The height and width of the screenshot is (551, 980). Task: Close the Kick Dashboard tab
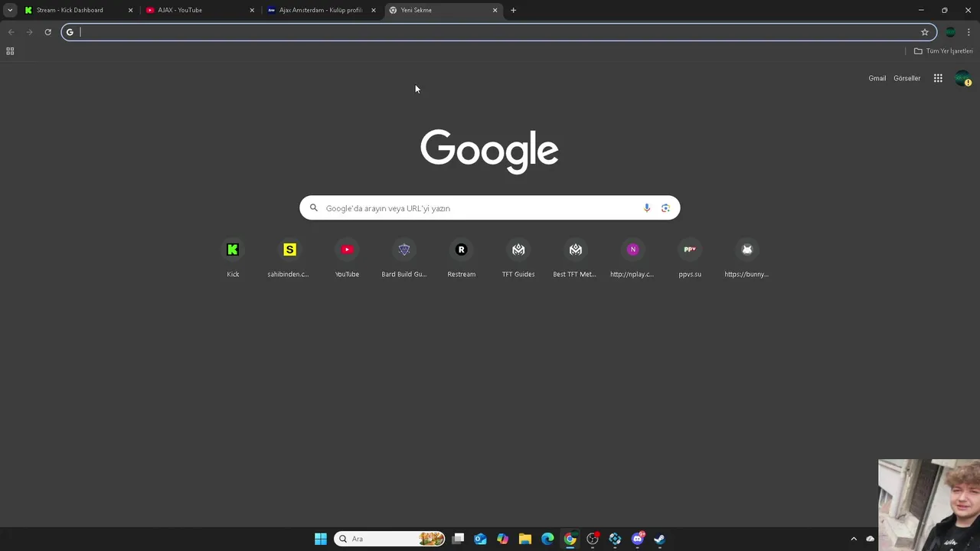click(130, 10)
